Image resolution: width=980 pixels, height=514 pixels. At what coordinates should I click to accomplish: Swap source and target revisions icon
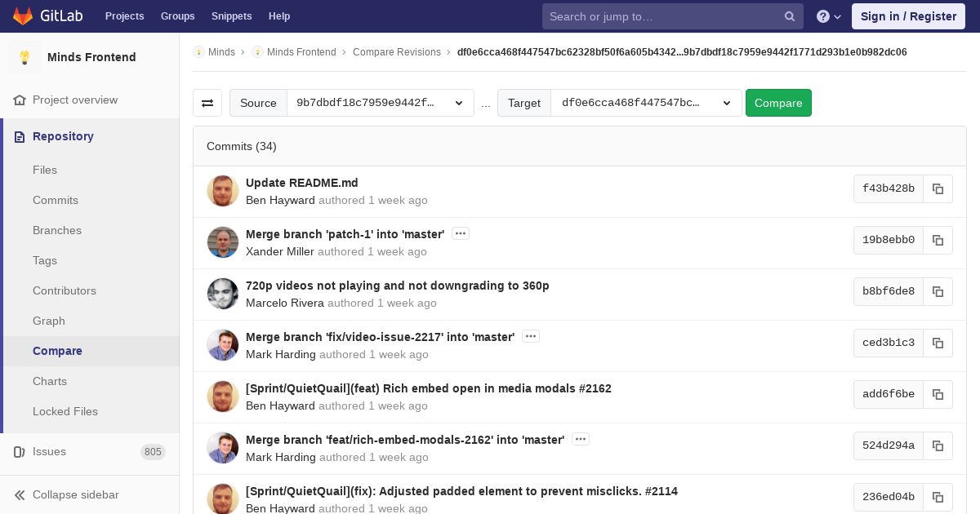click(x=207, y=103)
